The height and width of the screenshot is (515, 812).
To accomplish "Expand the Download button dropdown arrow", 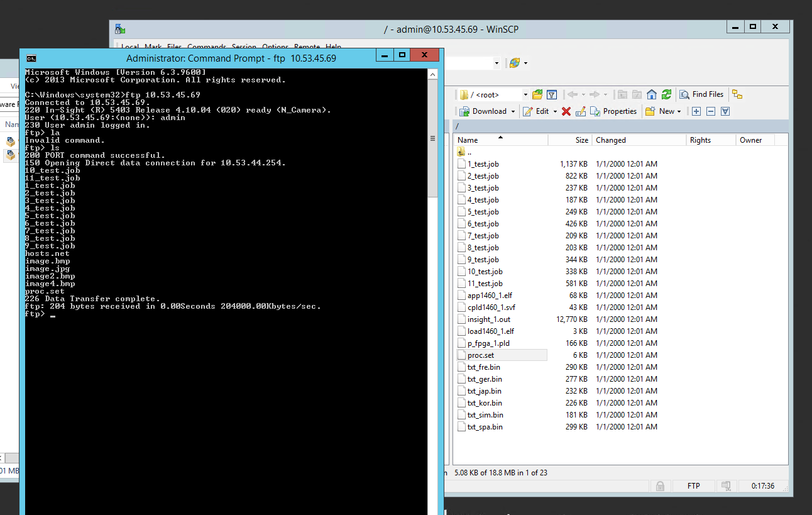I will [513, 111].
